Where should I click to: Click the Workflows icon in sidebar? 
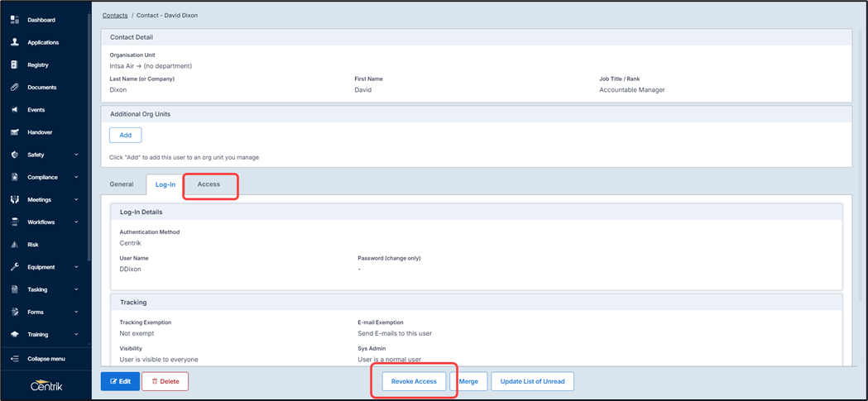tap(15, 222)
